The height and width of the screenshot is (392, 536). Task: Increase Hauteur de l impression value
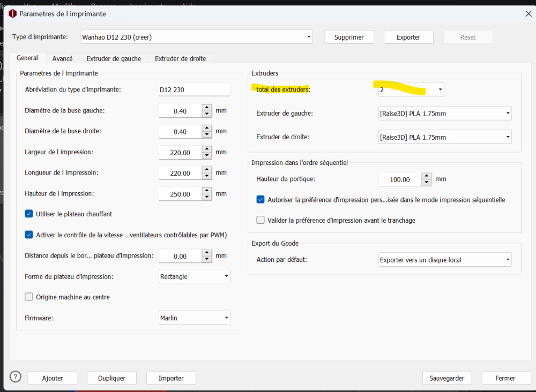207,191
